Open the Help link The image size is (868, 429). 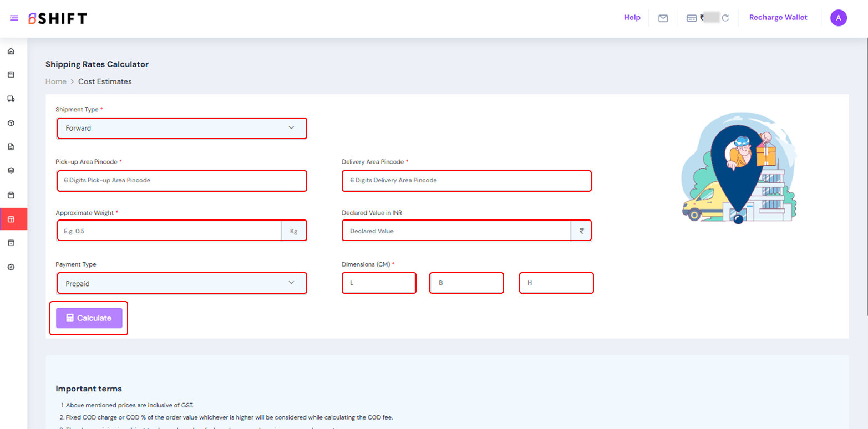click(632, 18)
